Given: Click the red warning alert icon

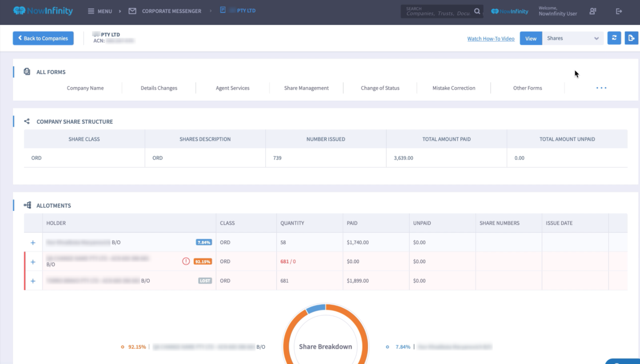Looking at the screenshot, I should coord(186,261).
